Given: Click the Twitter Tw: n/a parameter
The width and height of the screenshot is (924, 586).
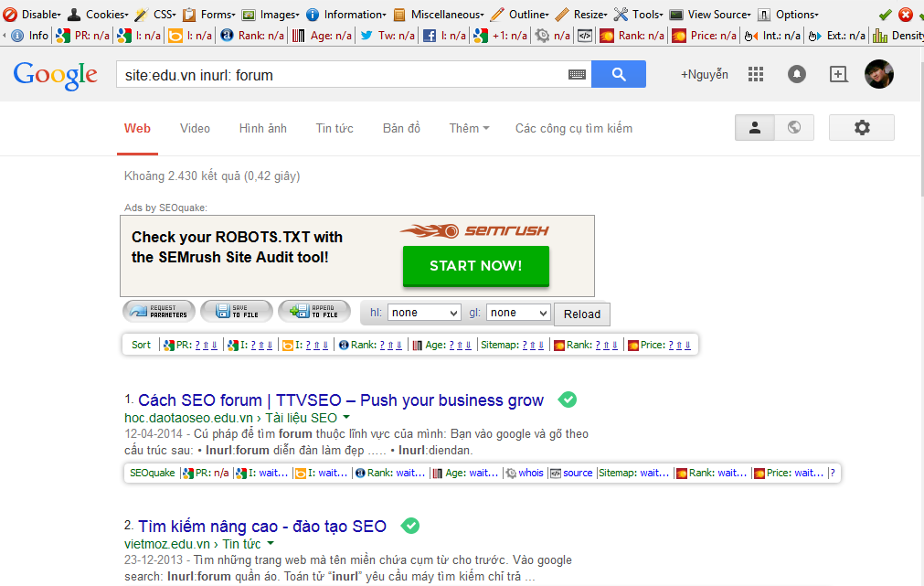Looking at the screenshot, I should coord(388,36).
